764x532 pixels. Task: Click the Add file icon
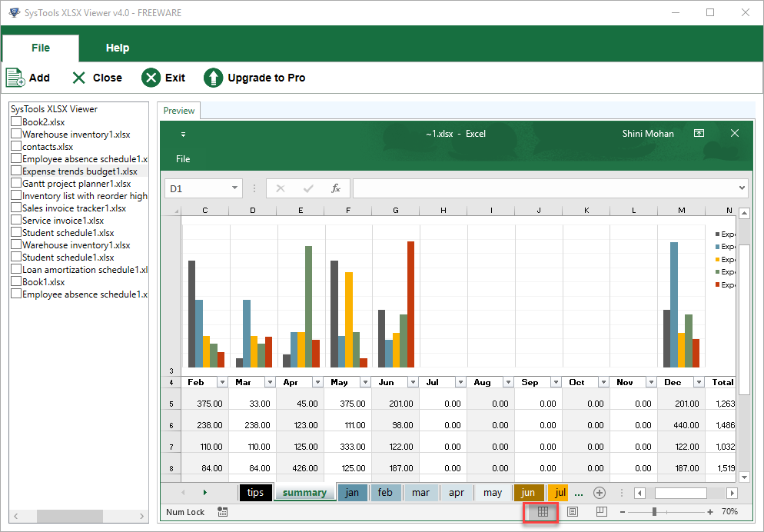pyautogui.click(x=15, y=78)
